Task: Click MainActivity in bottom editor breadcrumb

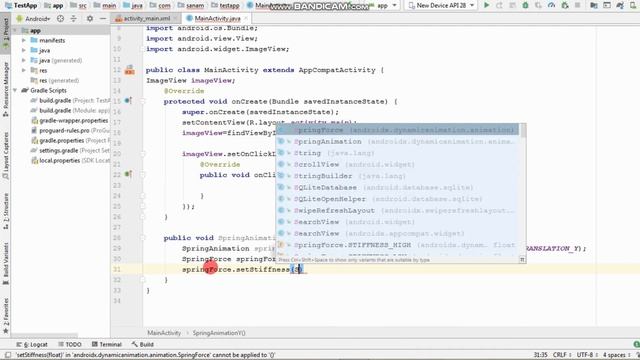Action: (164, 333)
